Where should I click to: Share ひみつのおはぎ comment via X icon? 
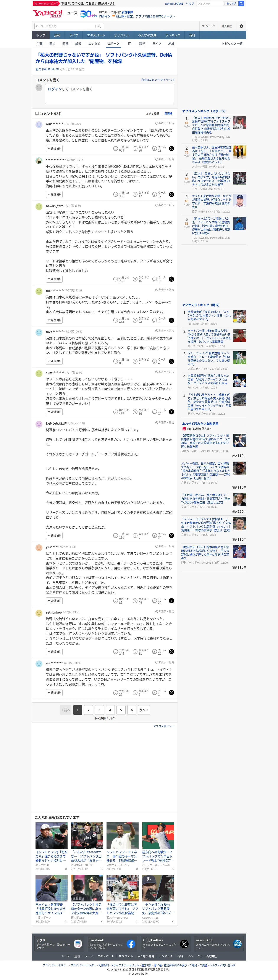click(171, 536)
